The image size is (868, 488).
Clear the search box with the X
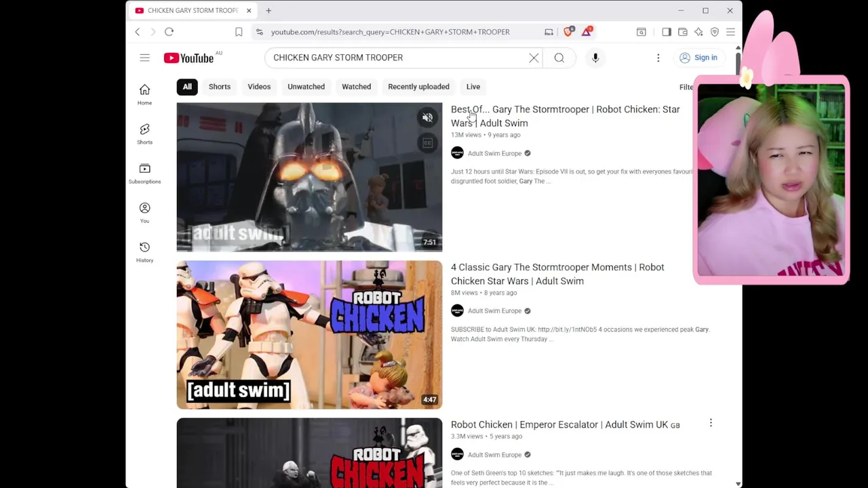pos(534,58)
